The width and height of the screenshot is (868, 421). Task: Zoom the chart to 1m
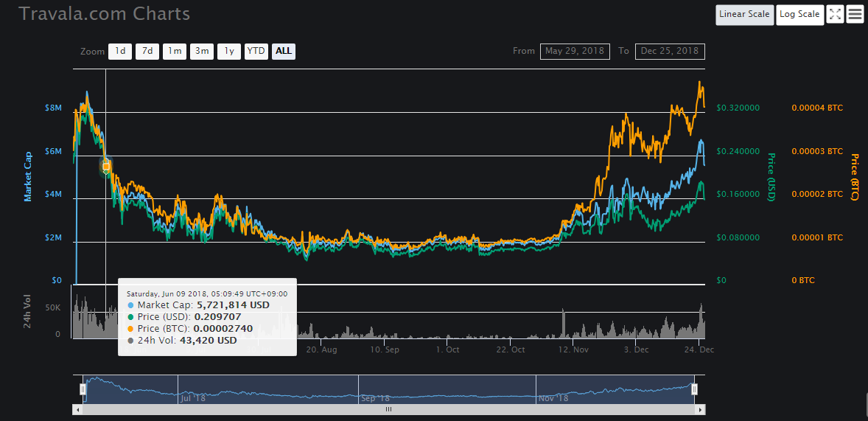point(175,51)
